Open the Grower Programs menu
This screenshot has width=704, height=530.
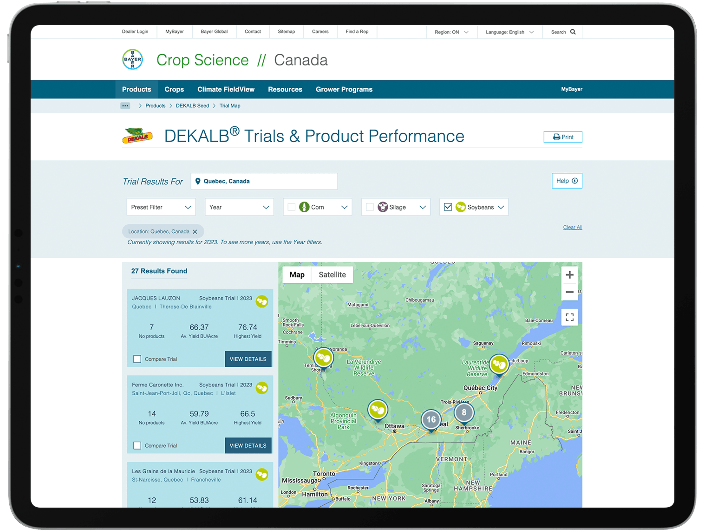344,89
